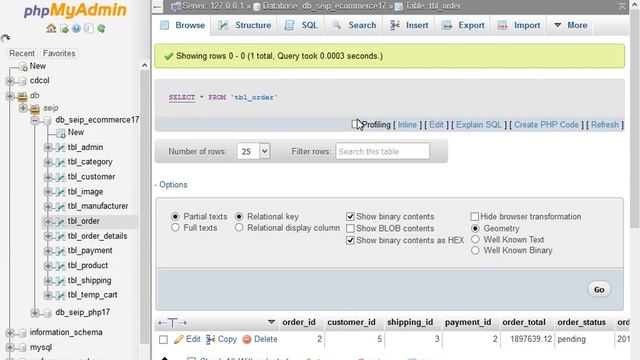640x360 pixels.
Task: Sort by the order_total column header
Action: (524, 322)
